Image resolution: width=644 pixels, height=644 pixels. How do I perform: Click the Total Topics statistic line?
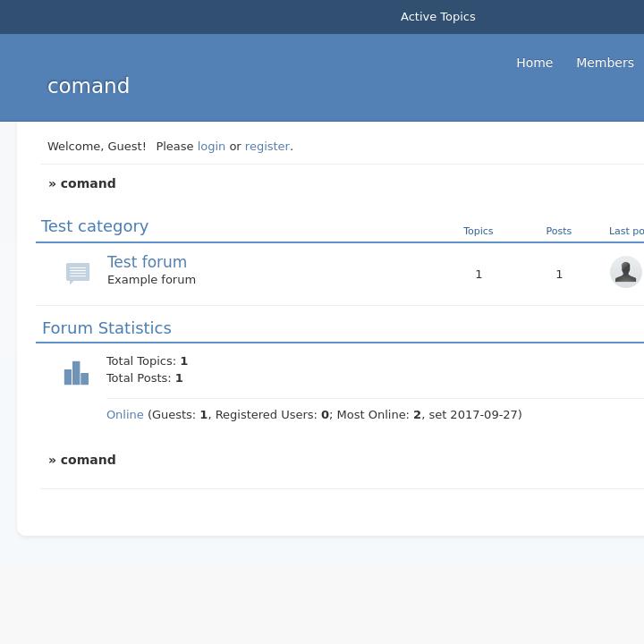(x=147, y=361)
